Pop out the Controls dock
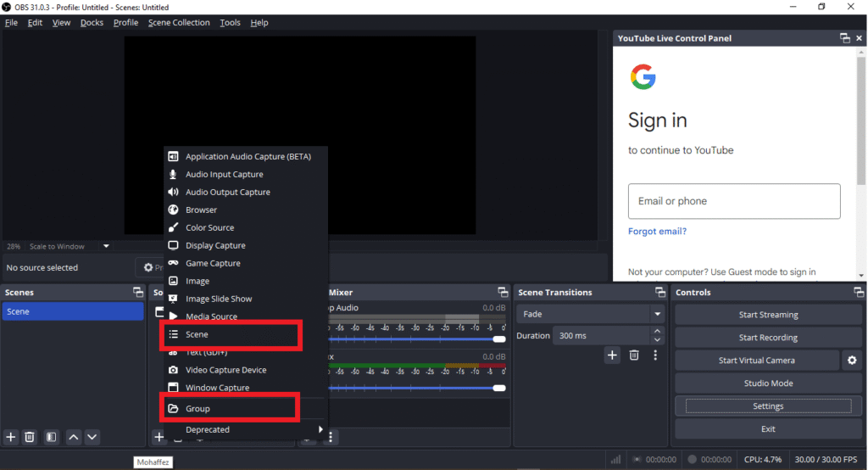 click(x=858, y=292)
